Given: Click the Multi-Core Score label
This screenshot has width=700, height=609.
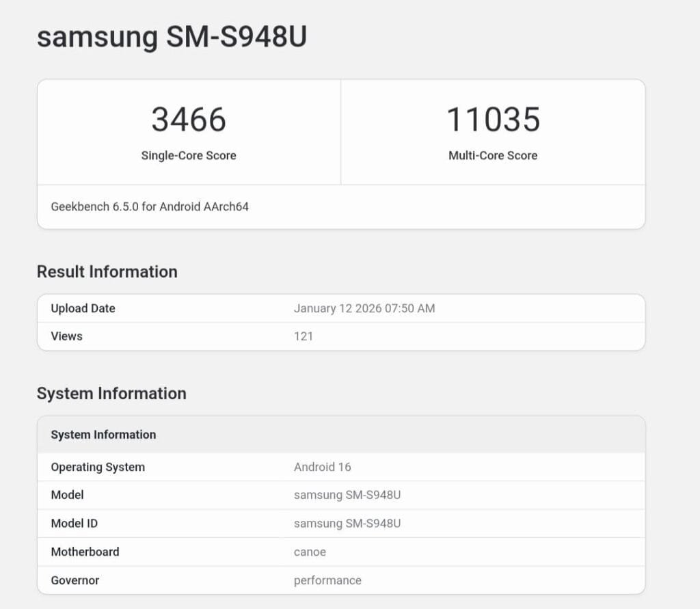Looking at the screenshot, I should click(494, 155).
